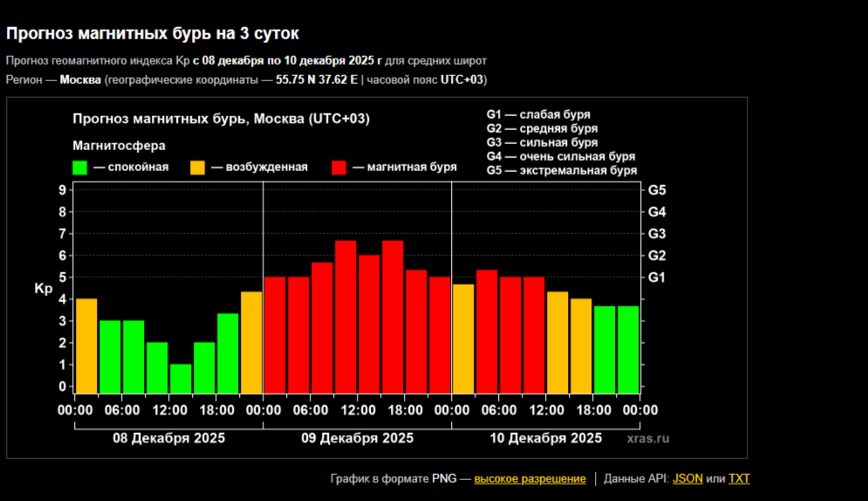
Task: Click the first yellow bar of 10 December
Action: pyautogui.click(x=463, y=339)
